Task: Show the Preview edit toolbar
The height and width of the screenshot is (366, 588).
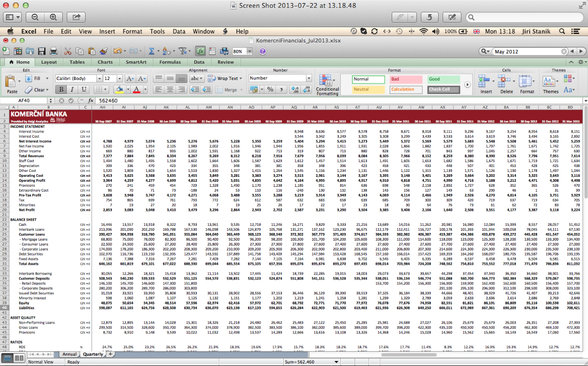Action: (452, 17)
